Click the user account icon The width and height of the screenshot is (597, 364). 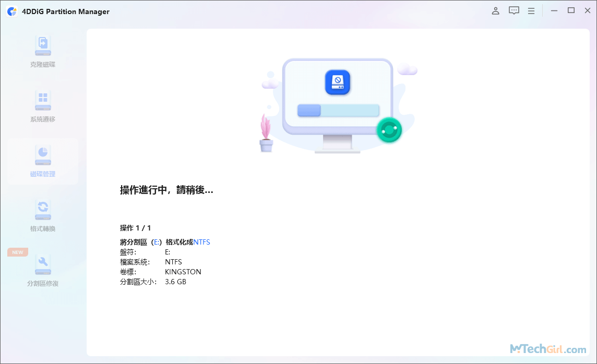pyautogui.click(x=495, y=10)
